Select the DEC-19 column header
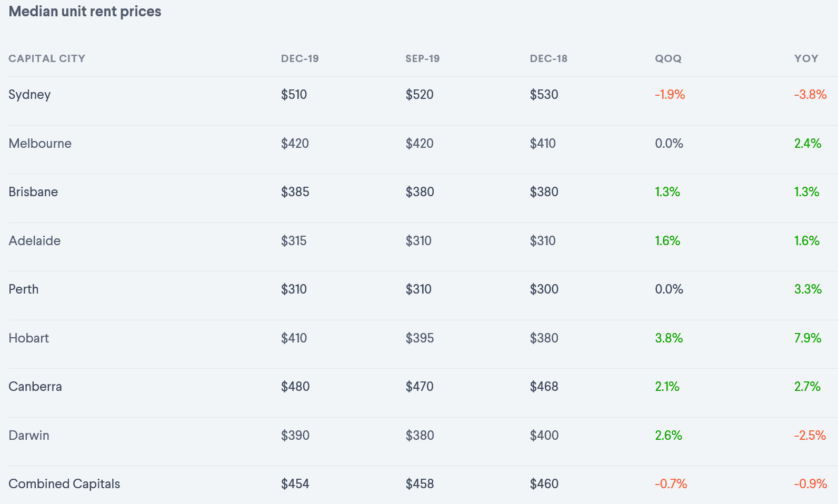 pos(300,58)
